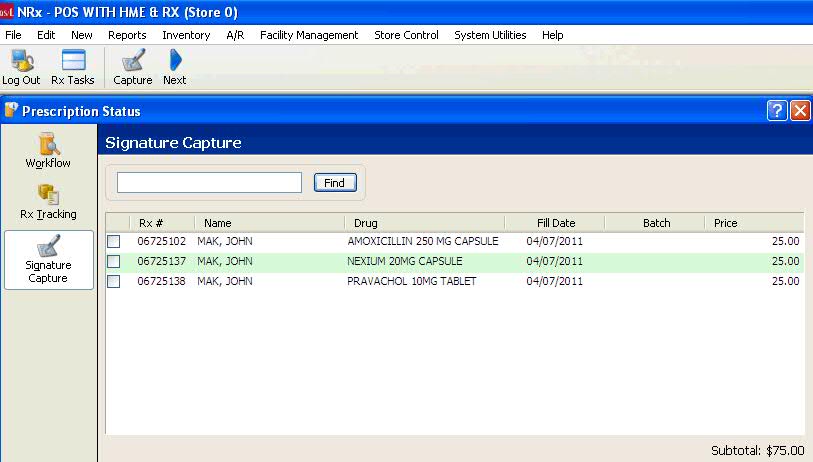Click fill date 04/07/2011 in Amoxicillin row
Screen dimensions: 813x462
coord(554,241)
